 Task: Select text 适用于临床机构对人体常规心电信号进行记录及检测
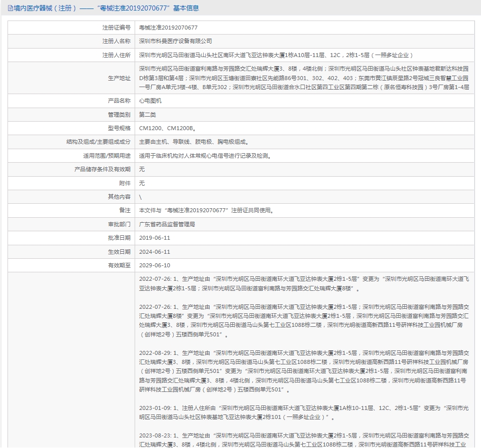205,156
